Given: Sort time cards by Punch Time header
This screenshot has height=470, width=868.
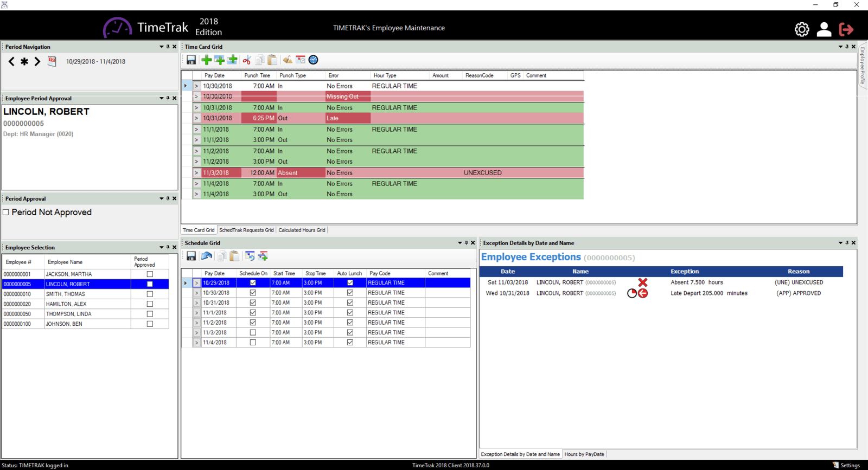Looking at the screenshot, I should (257, 75).
